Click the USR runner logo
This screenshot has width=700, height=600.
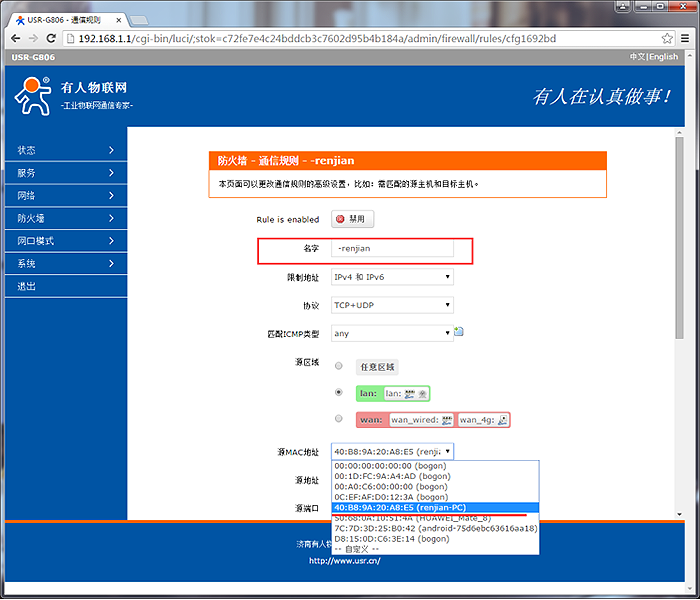(32, 96)
